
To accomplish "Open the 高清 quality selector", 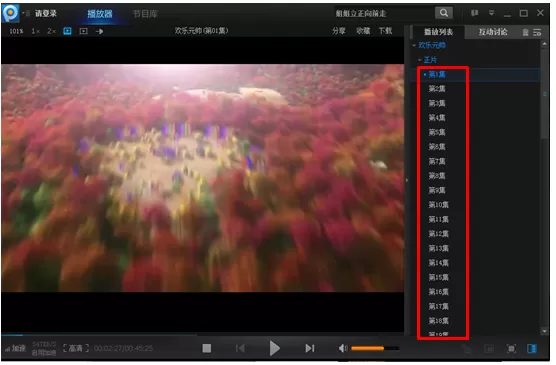I will click(x=76, y=348).
